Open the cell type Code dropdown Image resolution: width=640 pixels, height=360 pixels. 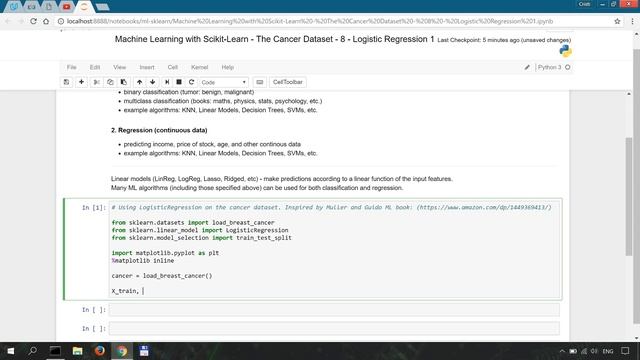[224, 82]
